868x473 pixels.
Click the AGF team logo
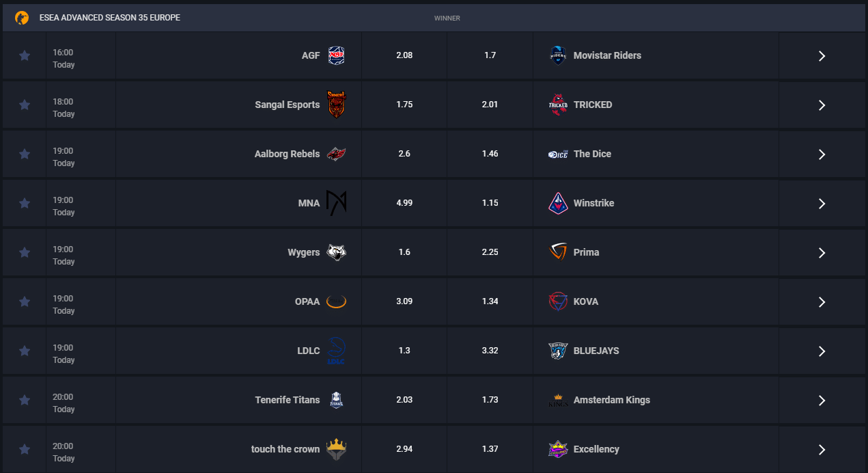click(x=336, y=55)
